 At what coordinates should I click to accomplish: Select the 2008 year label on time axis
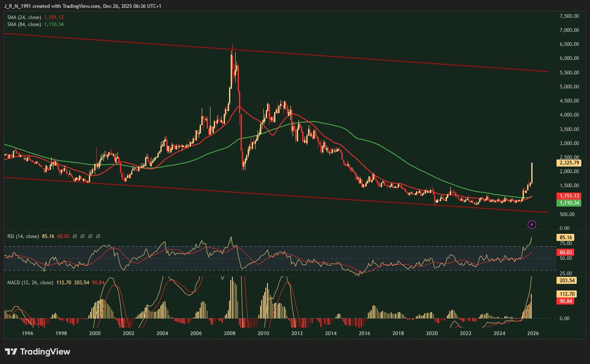tap(230, 333)
